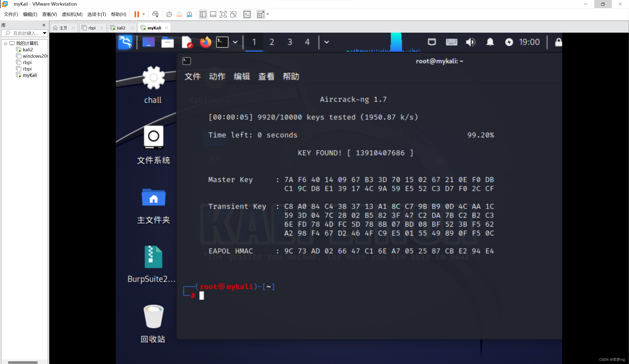Toggle the library sidebar view button
This screenshot has width=629, height=364.
click(x=203, y=14)
